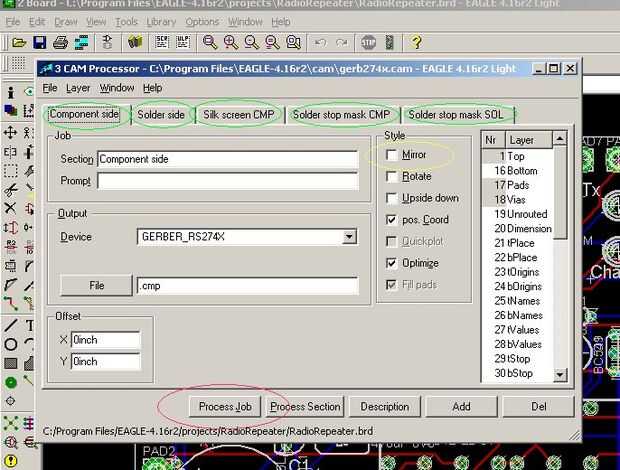Enable the Rotate checkbox
The width and height of the screenshot is (620, 470).
391,176
